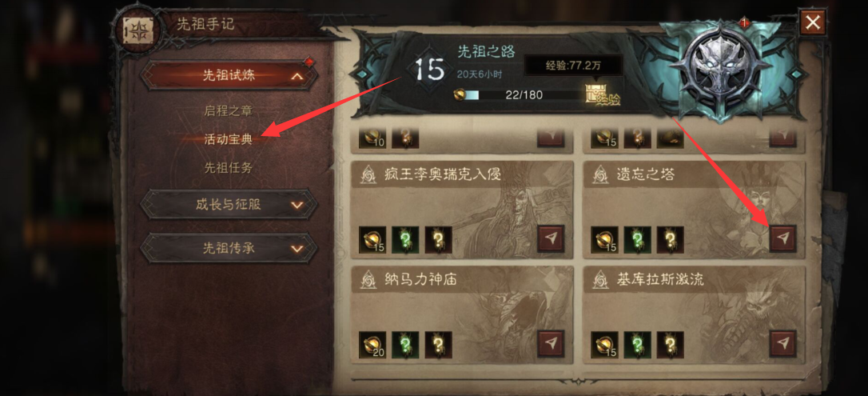The image size is (868, 396).
Task: Select the 活动宝典 menu entry
Action: click(x=228, y=139)
